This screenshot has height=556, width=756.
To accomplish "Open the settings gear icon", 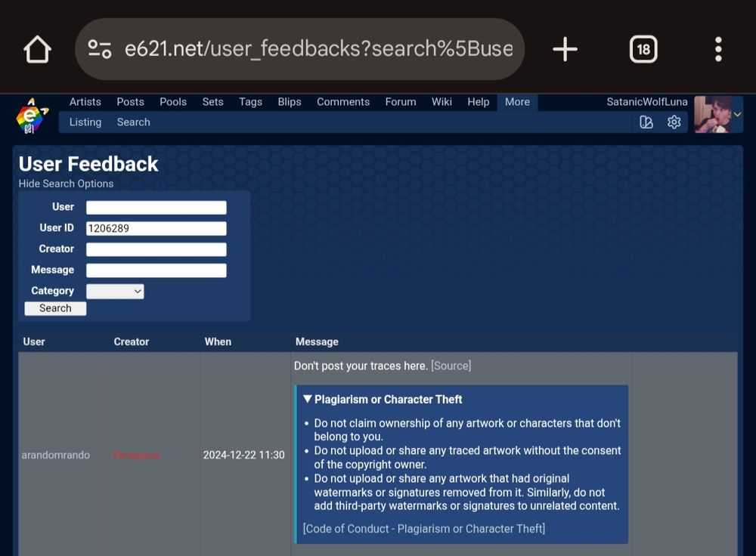I will (674, 122).
